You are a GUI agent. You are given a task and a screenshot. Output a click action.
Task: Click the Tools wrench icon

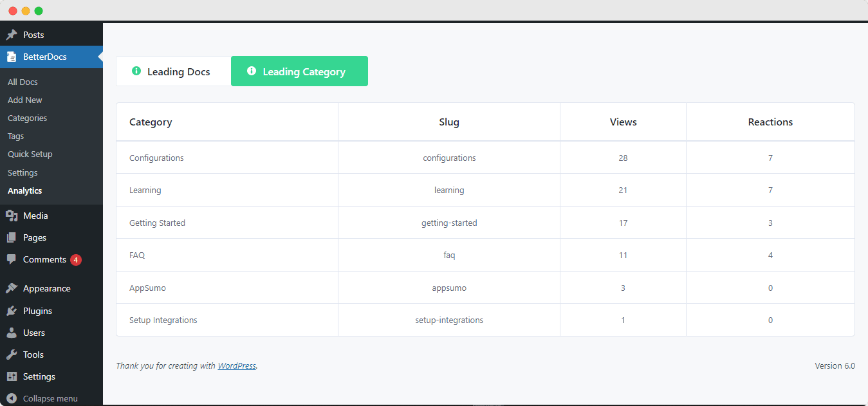point(10,355)
